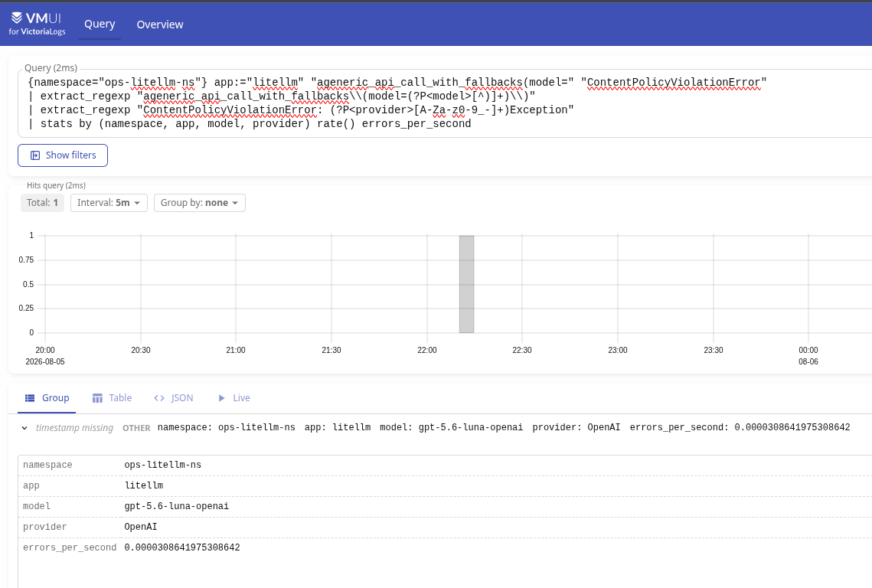Image resolution: width=872 pixels, height=588 pixels.
Task: Click the code brackets icon of the JSON tab
Action: pyautogui.click(x=159, y=398)
